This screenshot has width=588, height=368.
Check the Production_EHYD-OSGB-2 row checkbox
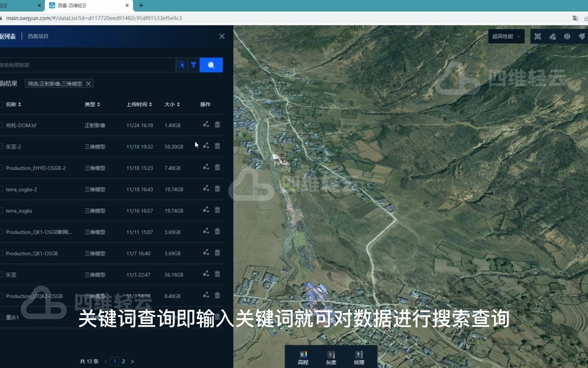coord(1,168)
